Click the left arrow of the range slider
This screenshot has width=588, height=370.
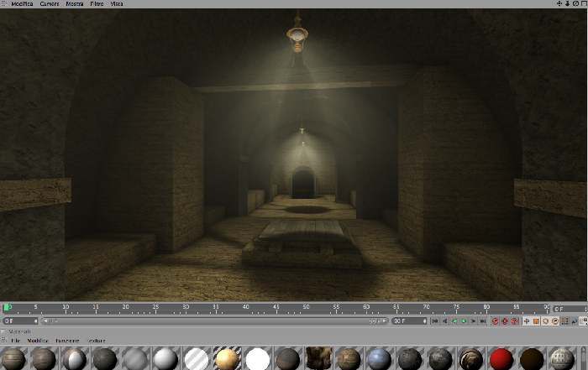[45, 321]
